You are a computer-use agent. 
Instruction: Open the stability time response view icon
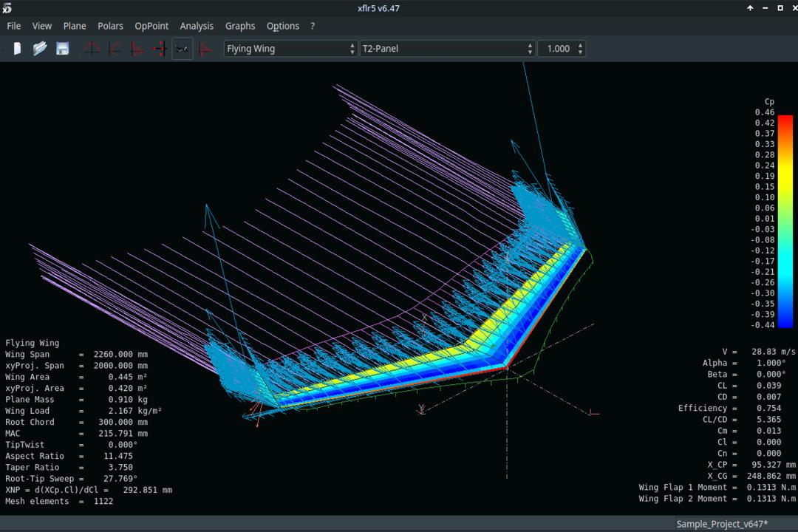[x=137, y=49]
